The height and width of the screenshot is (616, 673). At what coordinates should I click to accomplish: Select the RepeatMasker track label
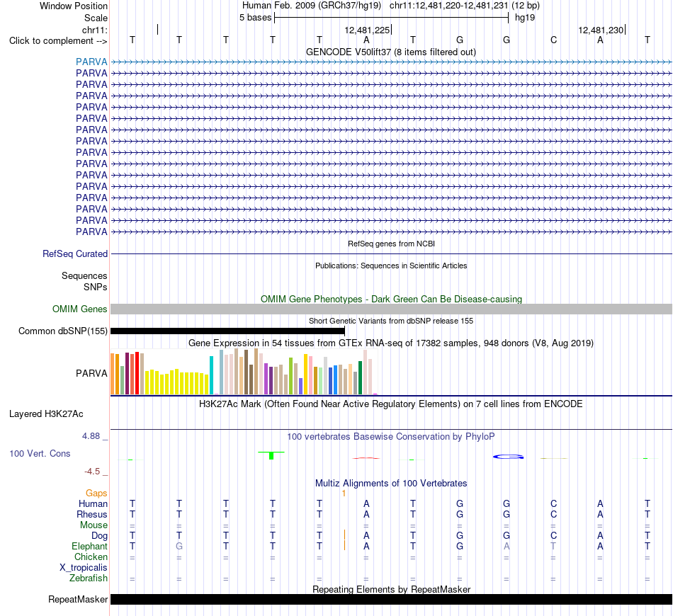pos(78,599)
